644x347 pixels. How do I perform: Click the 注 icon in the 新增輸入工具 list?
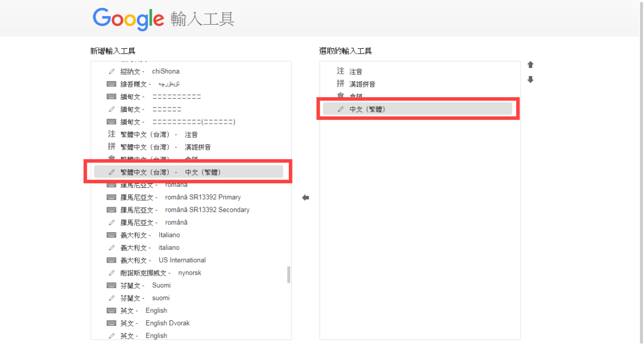[112, 134]
